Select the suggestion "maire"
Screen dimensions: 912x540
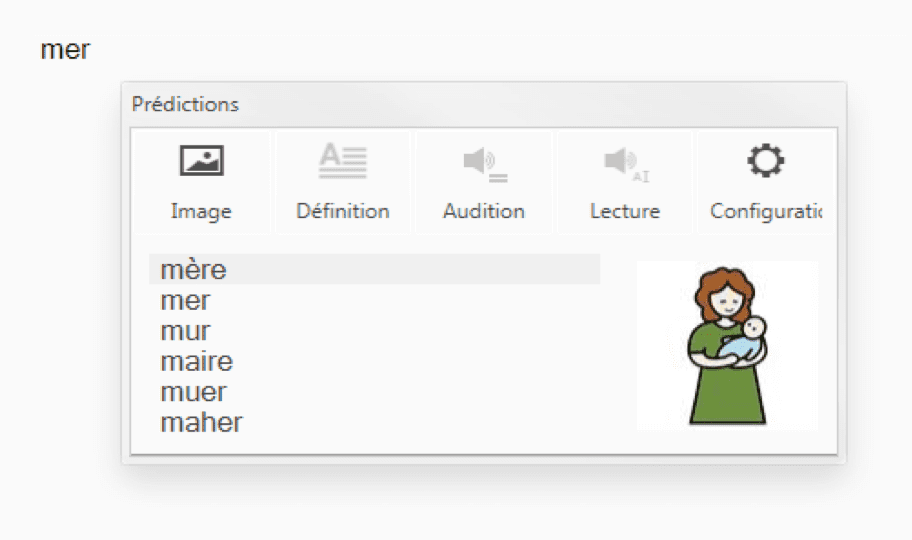[196, 361]
